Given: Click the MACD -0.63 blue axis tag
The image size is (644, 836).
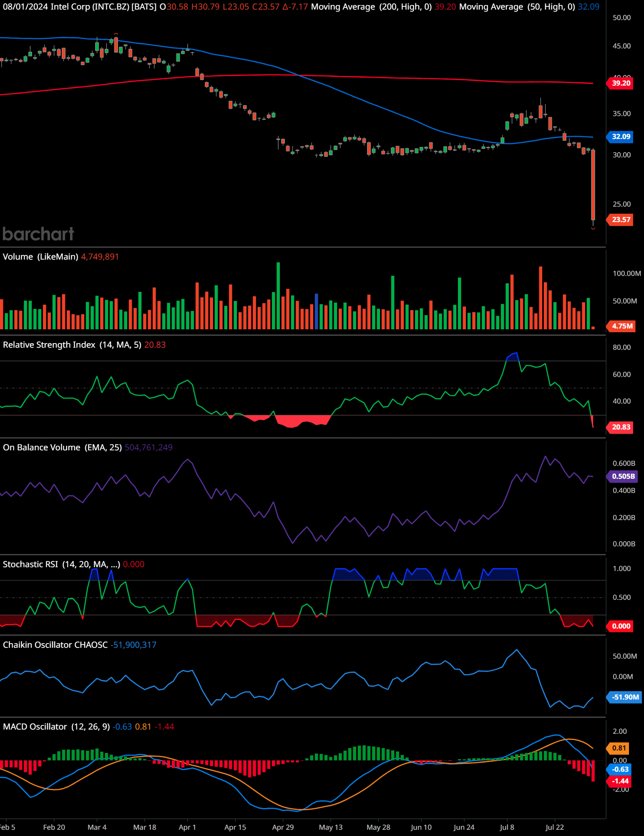Looking at the screenshot, I should [620, 769].
